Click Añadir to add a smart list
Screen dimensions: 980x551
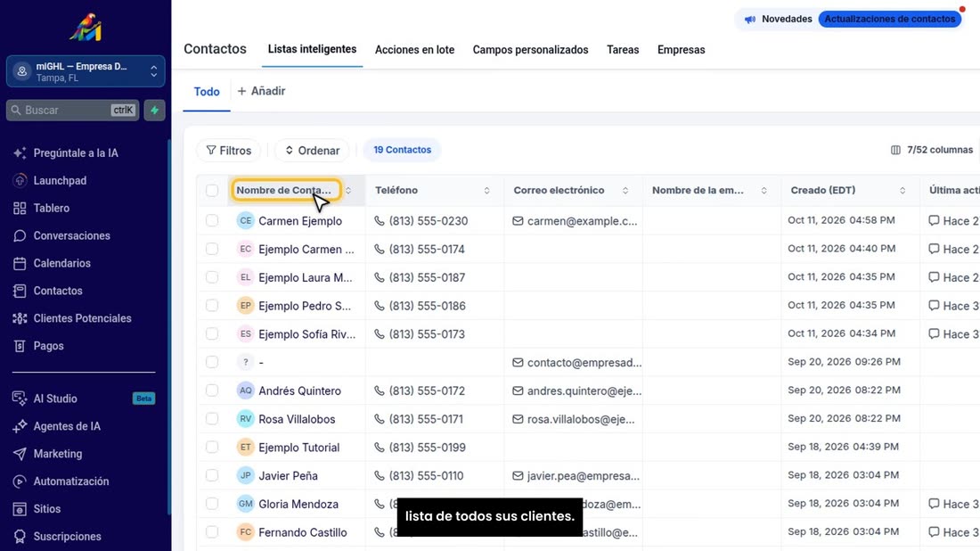pos(261,91)
